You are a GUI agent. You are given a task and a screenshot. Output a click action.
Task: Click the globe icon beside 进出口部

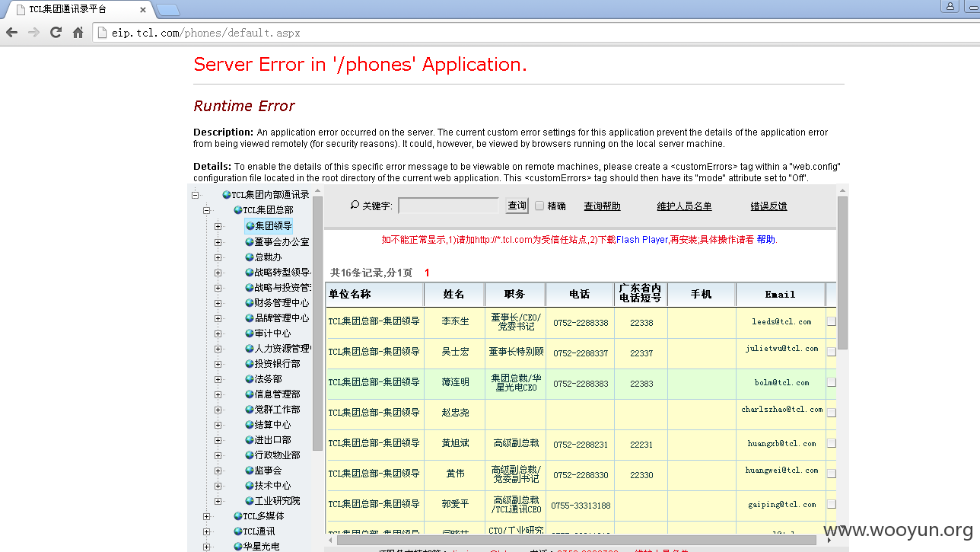coord(250,439)
